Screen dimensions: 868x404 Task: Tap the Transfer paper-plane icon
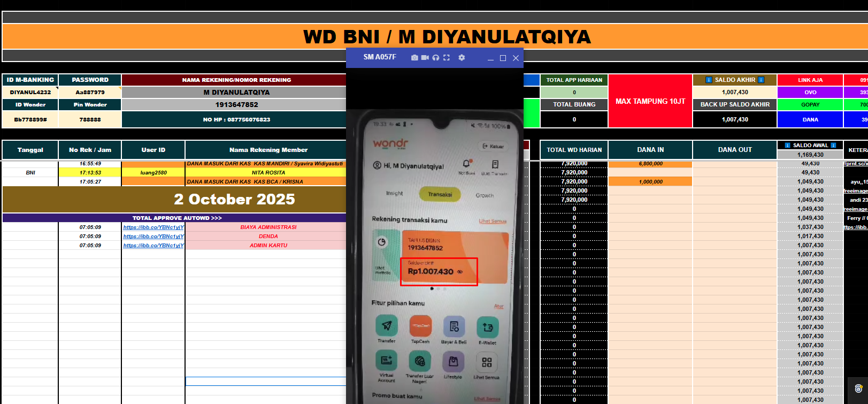coord(387,325)
